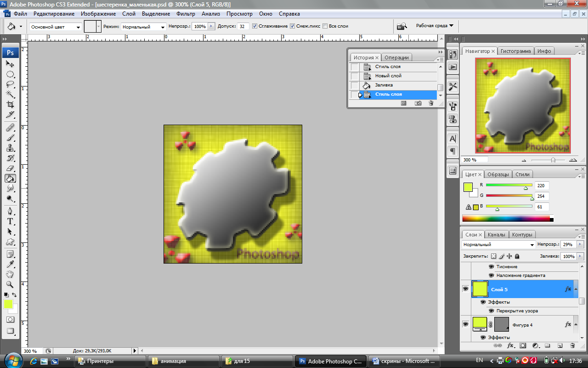This screenshot has width=588, height=368.
Task: Create new layer in Layers panel
Action: click(x=560, y=345)
